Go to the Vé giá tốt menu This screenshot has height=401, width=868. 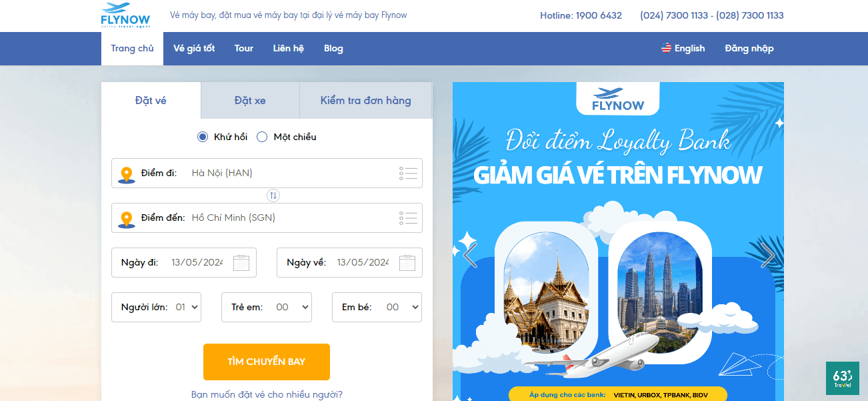point(194,48)
